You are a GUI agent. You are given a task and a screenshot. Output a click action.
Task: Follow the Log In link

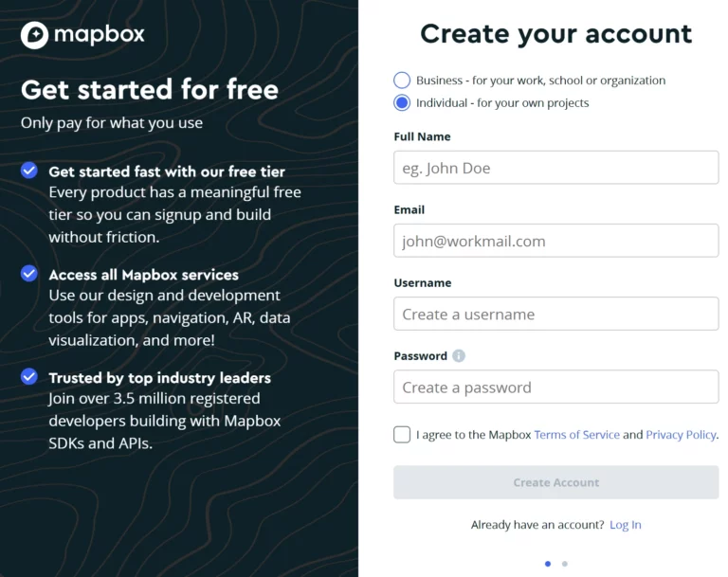(x=626, y=525)
